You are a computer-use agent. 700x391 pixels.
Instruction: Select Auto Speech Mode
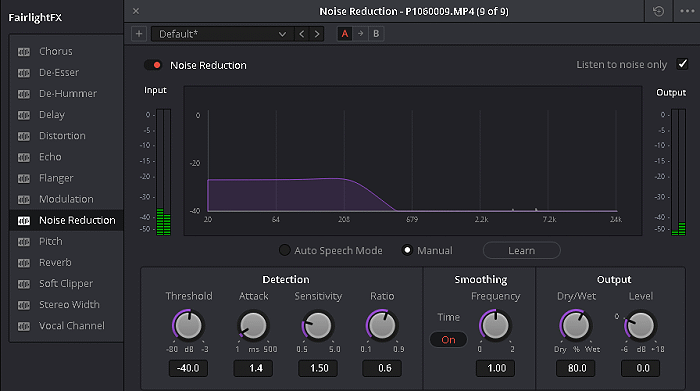pyautogui.click(x=284, y=250)
